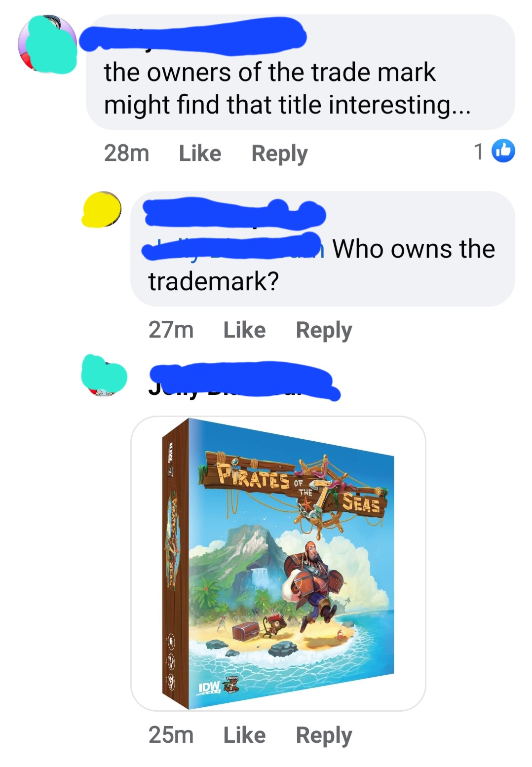Image resolution: width=532 pixels, height=767 pixels.
Task: Open the teal-covered avatar of first commenter
Action: (47, 44)
